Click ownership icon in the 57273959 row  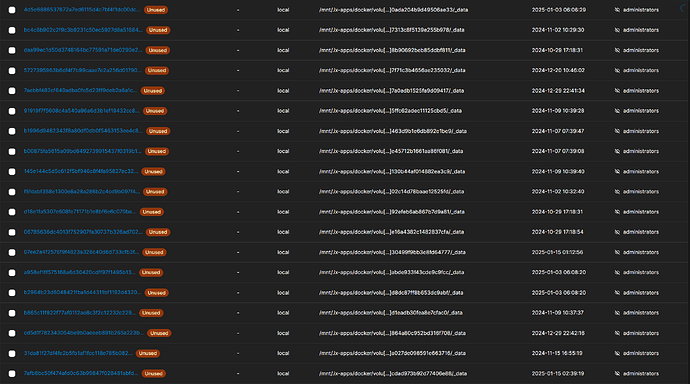(617, 70)
